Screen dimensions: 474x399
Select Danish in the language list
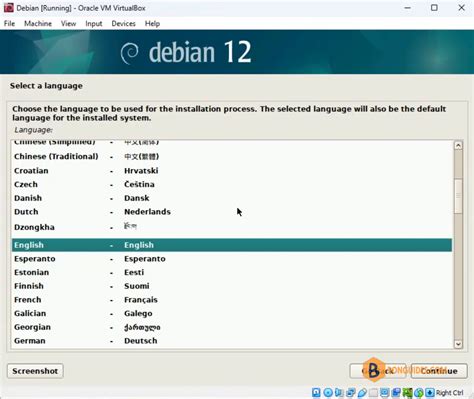point(232,198)
